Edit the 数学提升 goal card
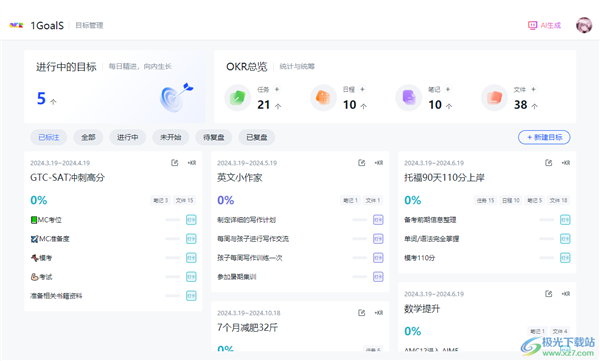 tap(549, 294)
